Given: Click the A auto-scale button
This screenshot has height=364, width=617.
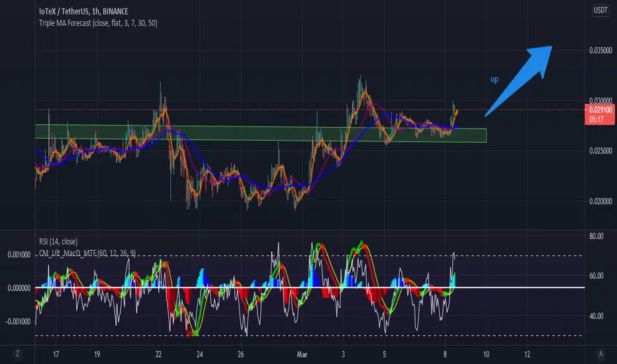Looking at the screenshot, I should tap(600, 354).
